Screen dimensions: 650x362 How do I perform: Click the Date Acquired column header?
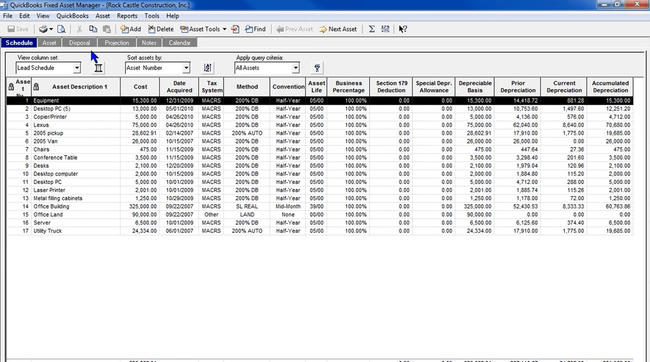tap(179, 87)
